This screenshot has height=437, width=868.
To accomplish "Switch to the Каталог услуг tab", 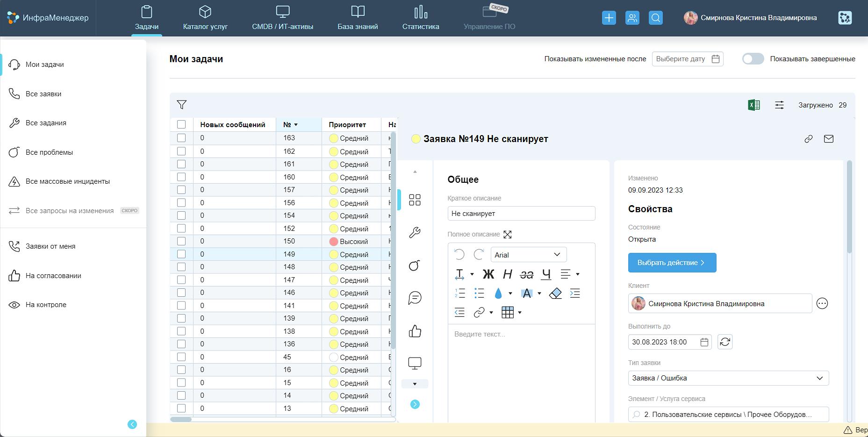I will [x=205, y=18].
